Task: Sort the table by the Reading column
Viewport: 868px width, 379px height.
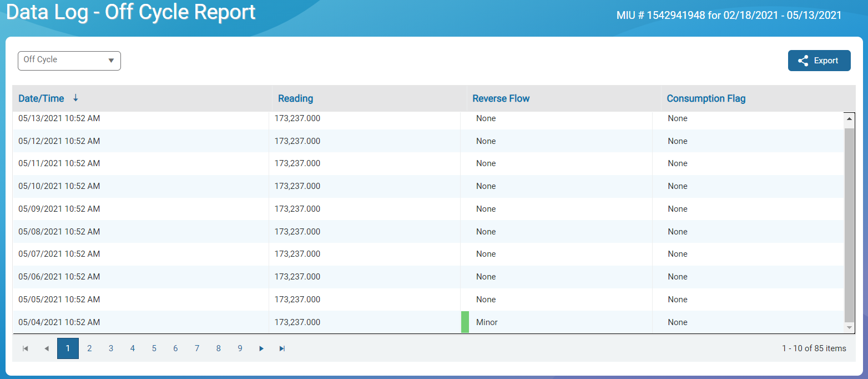Action: click(295, 98)
